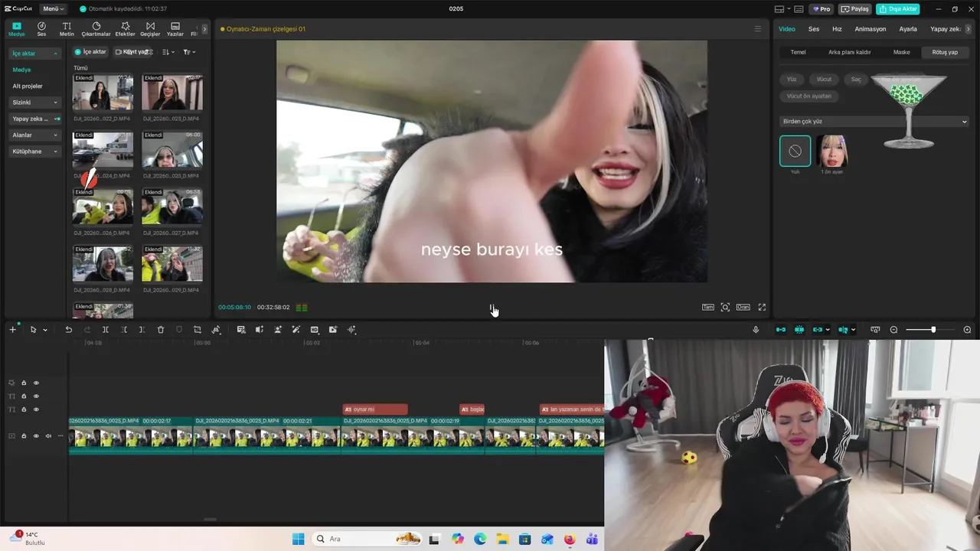Click the preview screenshot zoom icon
The height and width of the screenshot is (551, 980).
(725, 307)
